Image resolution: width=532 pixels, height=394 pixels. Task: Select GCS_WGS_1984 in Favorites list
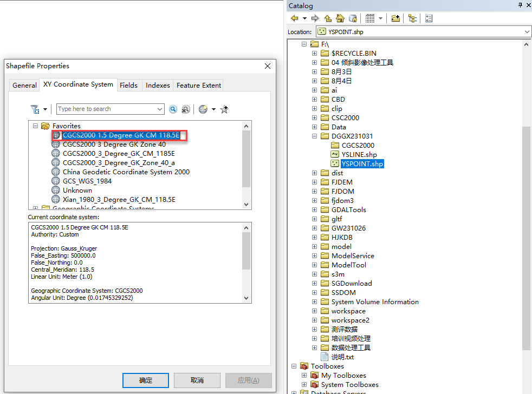(x=87, y=181)
